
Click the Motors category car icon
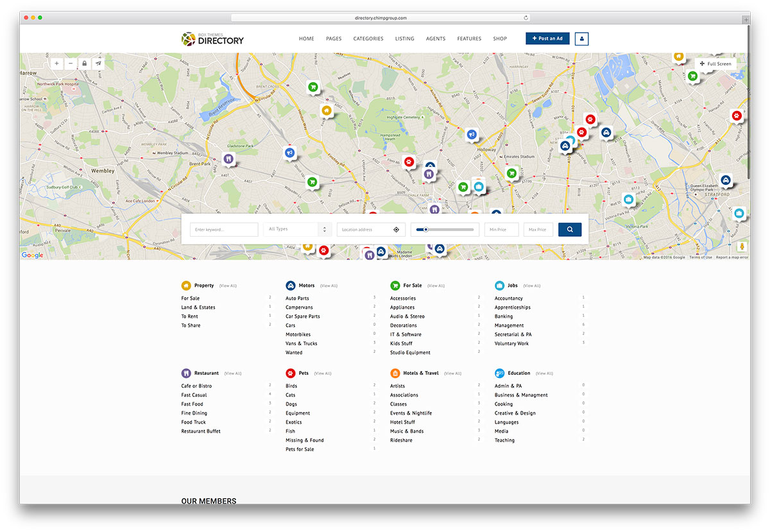(291, 286)
